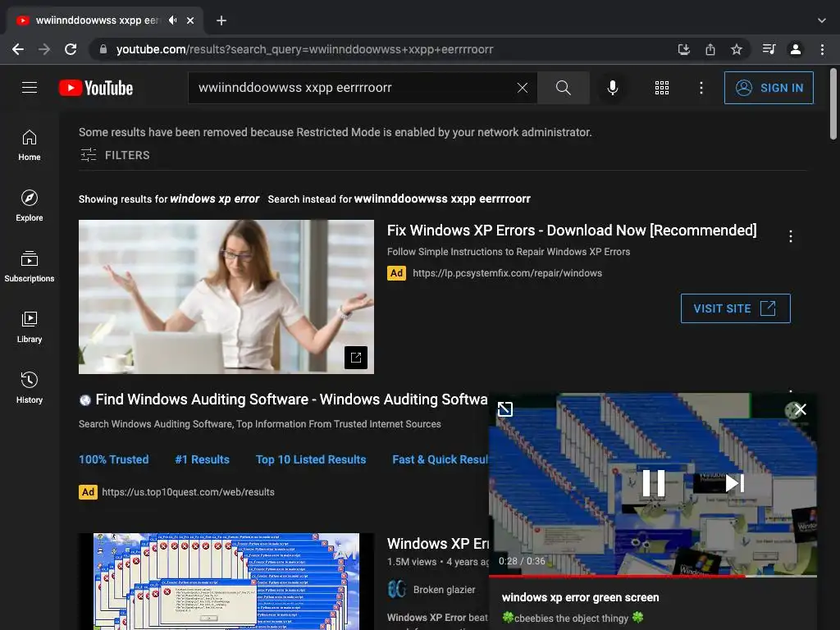Open the YouTube hamburger guide menu
This screenshot has width=840, height=630.
click(x=30, y=87)
